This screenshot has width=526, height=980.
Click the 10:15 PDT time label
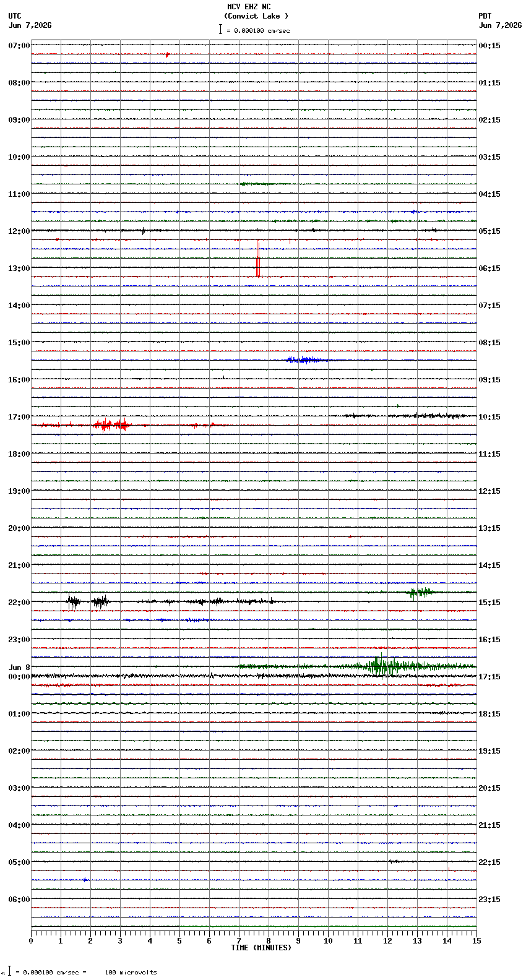[x=489, y=417]
